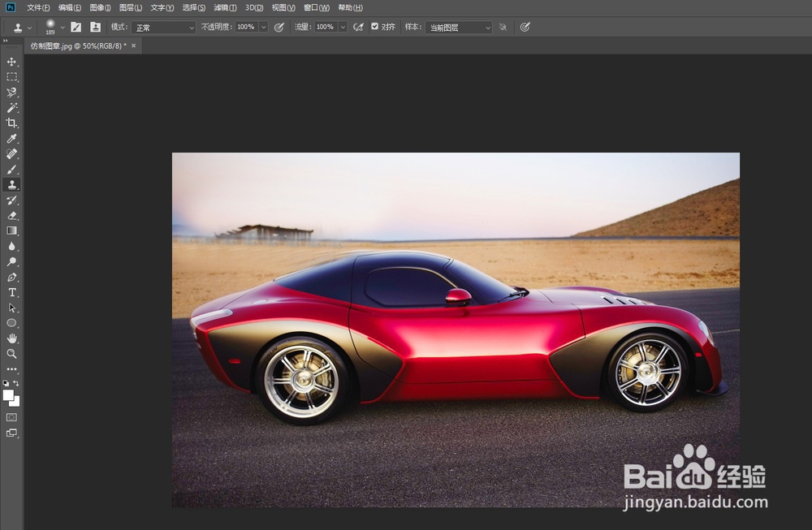Screen dimensions: 812x530
Task: Open the 图层(L) menu
Action: pos(131,8)
